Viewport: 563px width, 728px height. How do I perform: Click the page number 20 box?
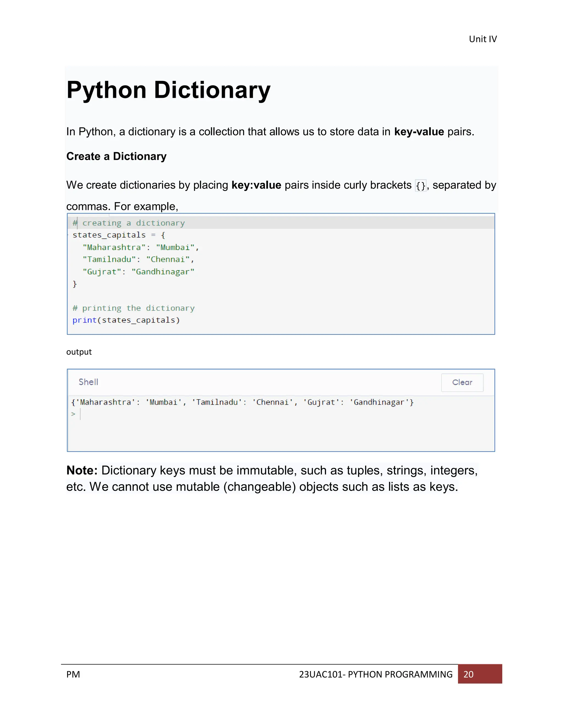(x=480, y=674)
